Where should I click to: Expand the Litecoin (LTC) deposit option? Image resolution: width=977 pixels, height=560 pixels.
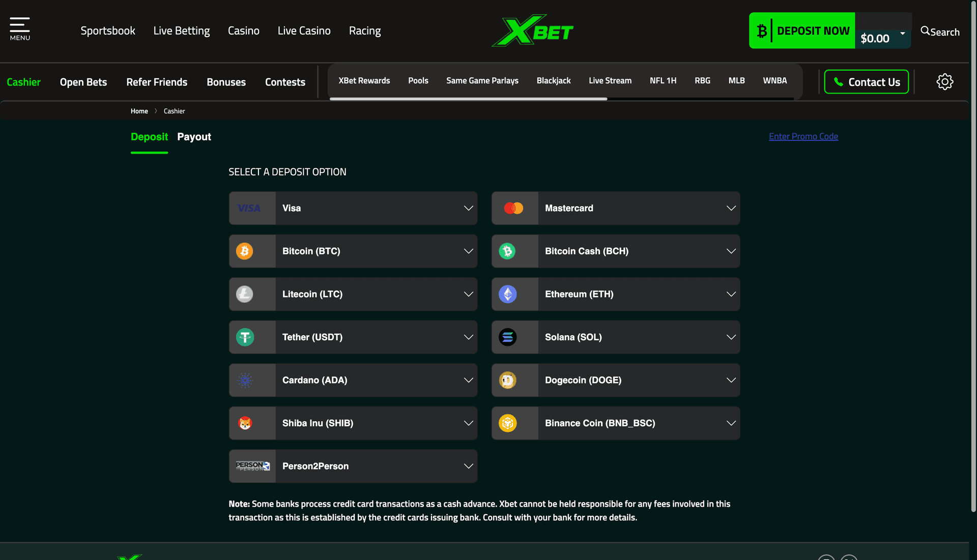point(468,294)
